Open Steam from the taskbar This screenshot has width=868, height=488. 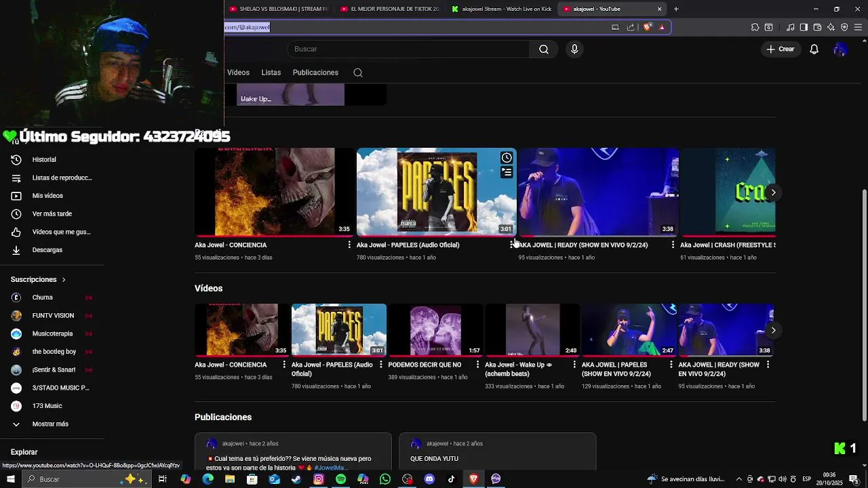pos(296,479)
